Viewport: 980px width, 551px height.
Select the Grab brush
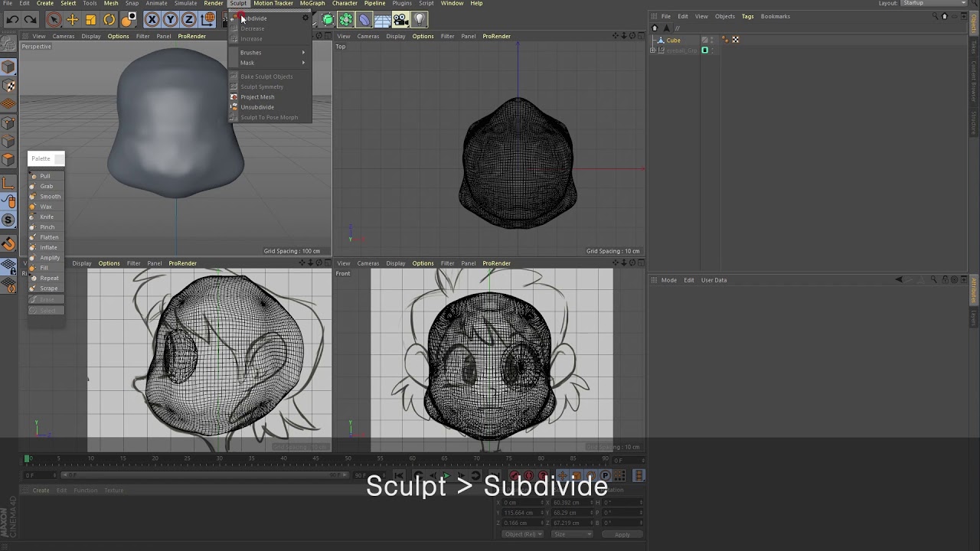(x=46, y=186)
